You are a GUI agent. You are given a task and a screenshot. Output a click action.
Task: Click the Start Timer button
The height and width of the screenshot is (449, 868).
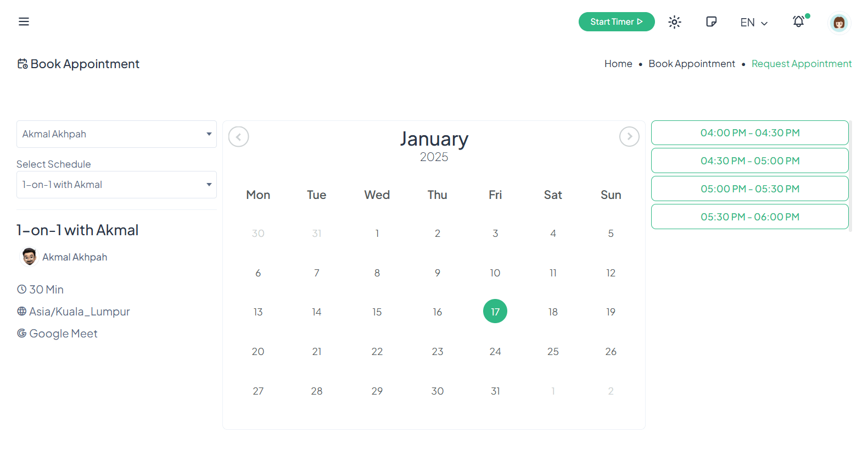pos(616,22)
